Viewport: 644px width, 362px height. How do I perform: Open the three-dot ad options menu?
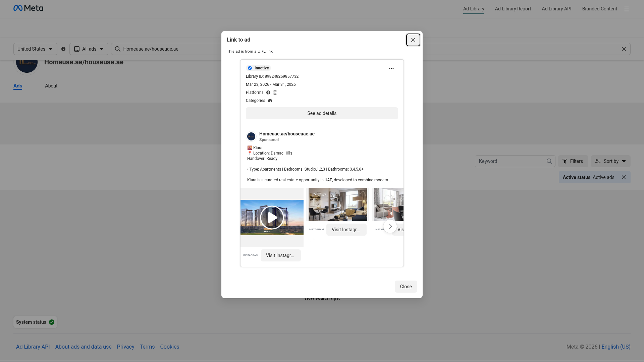pos(391,68)
